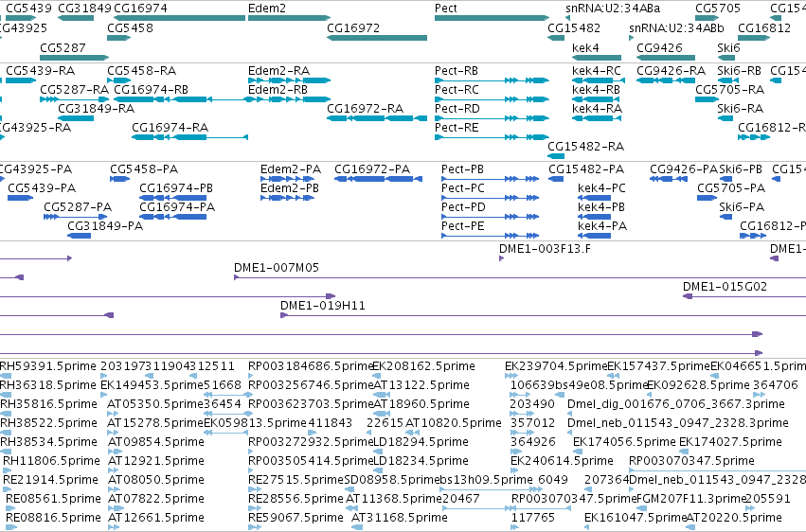The image size is (806, 532).
Task: Select the kek4 gene label
Action: click(x=585, y=47)
